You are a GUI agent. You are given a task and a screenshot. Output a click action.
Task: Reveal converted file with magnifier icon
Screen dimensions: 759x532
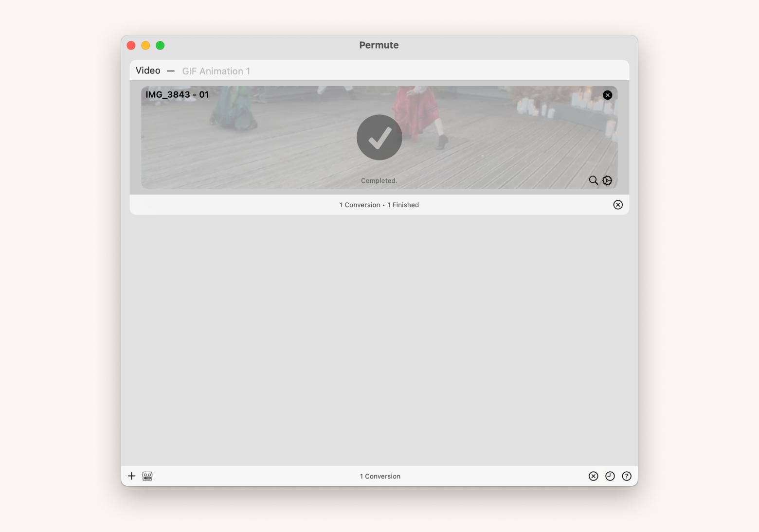coord(593,180)
